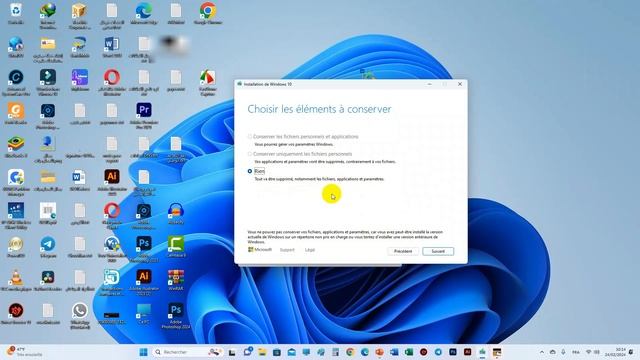Open WinRAR desktop shortcut

[x=176, y=280]
